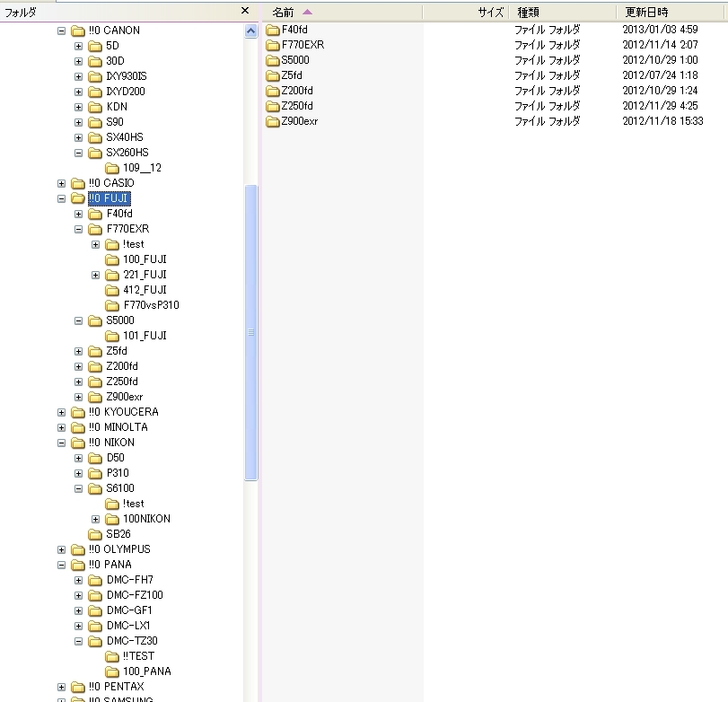
Task: Expand the 221_FUJI folder
Action: pyautogui.click(x=96, y=276)
